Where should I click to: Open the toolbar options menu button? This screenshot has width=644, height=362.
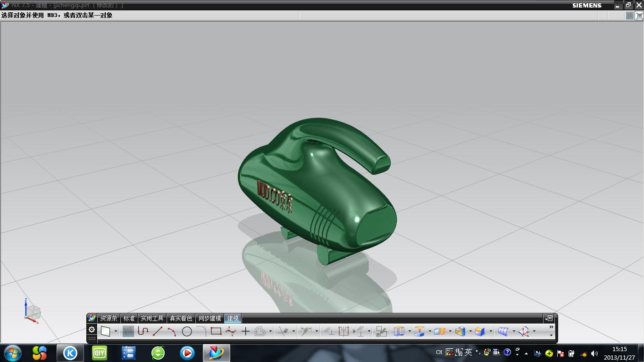(x=549, y=318)
